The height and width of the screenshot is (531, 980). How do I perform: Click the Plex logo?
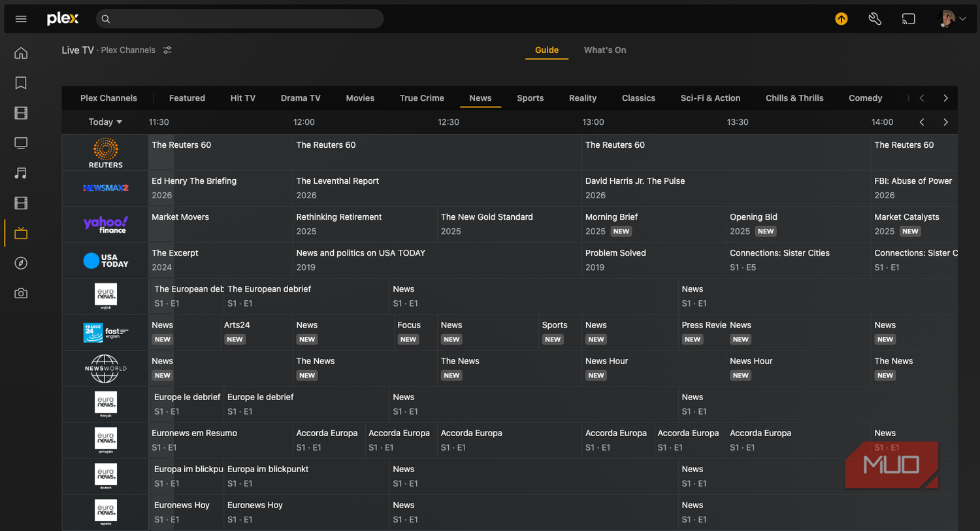63,19
